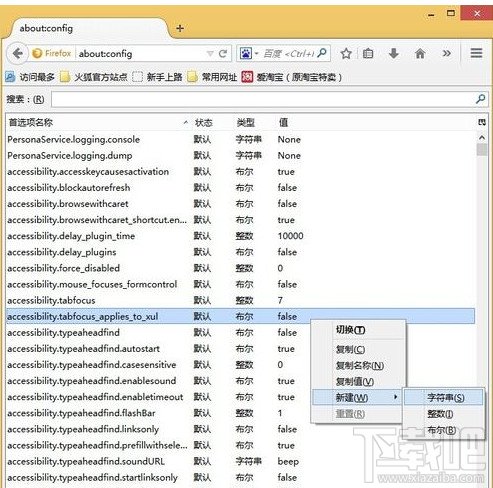Image resolution: width=493 pixels, height=488 pixels.
Task: Open the column picker icon
Action: coord(482,122)
